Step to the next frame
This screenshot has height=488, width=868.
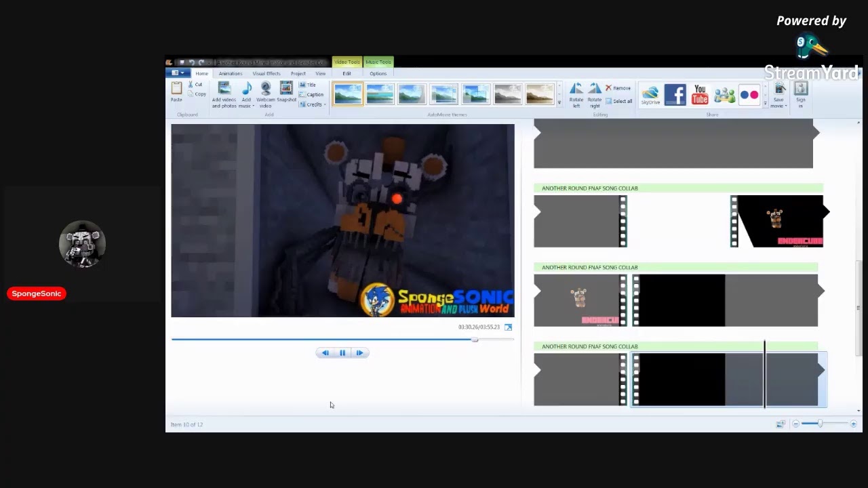[x=360, y=352]
